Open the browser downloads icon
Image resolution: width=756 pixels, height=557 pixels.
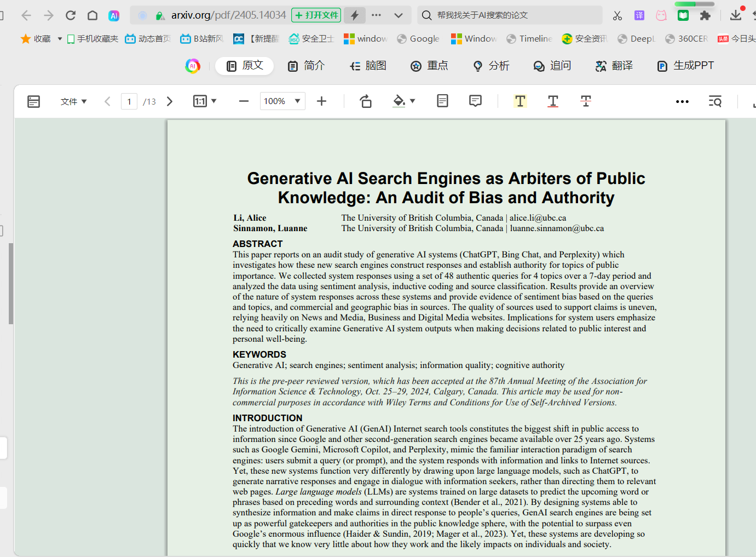(736, 15)
